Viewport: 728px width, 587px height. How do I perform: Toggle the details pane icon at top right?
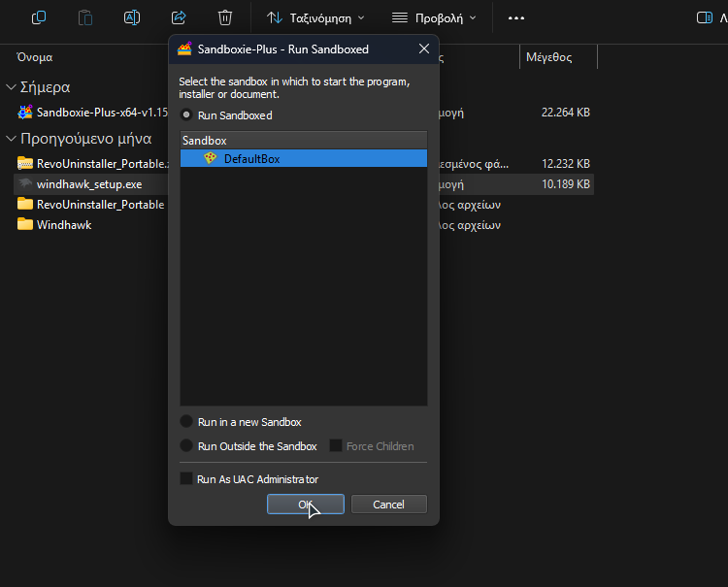[x=705, y=18]
